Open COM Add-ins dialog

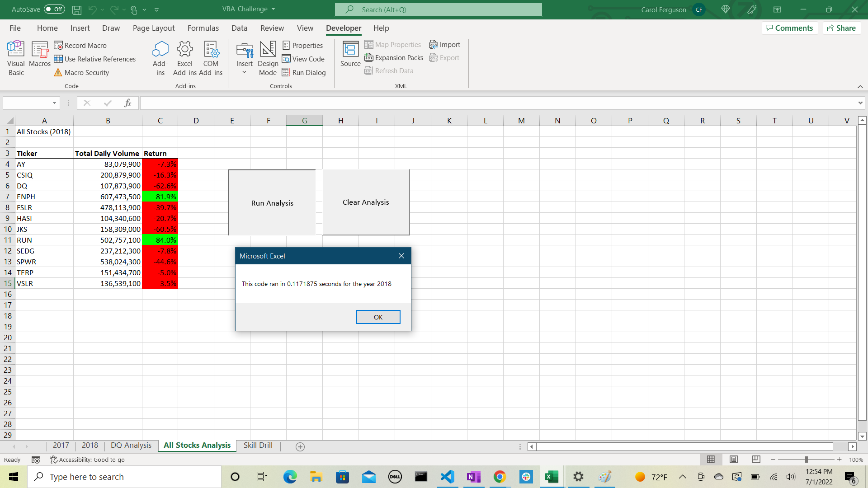tap(211, 57)
